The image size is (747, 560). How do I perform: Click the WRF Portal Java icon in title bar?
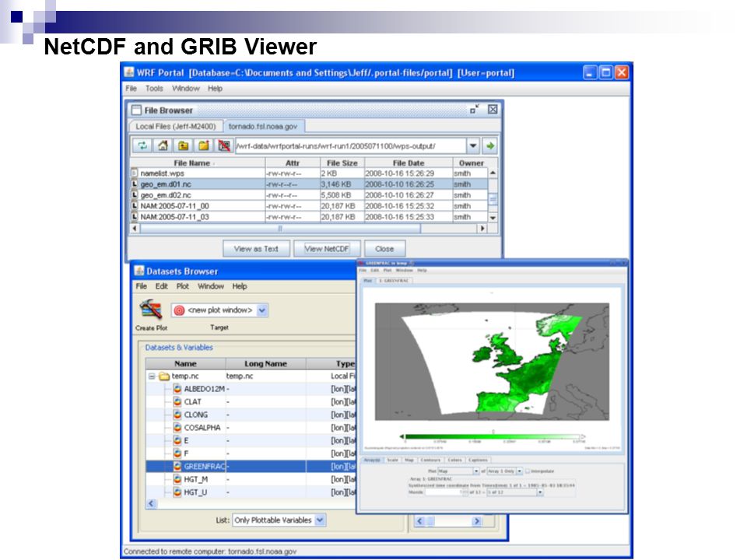tap(129, 72)
